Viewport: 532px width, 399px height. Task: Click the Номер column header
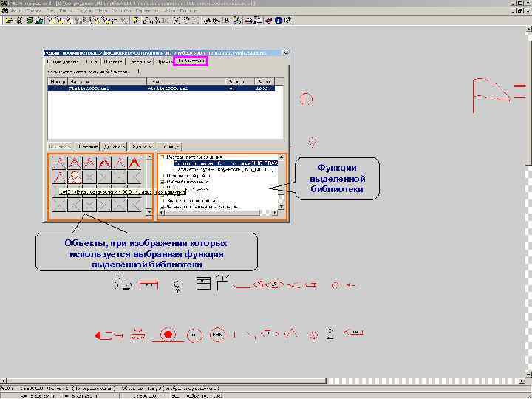pos(58,81)
